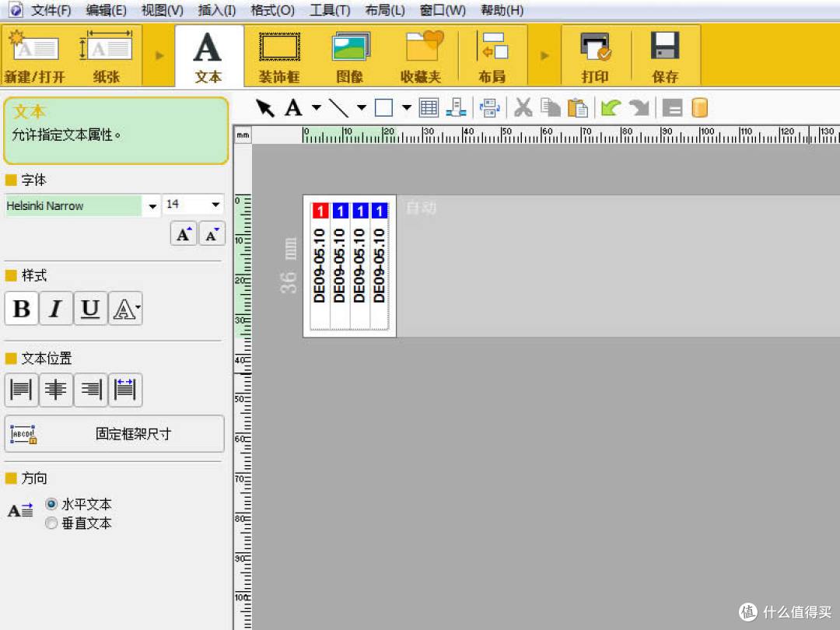840x630 pixels.
Task: Select the text A tool in toolbar
Action: [x=293, y=107]
